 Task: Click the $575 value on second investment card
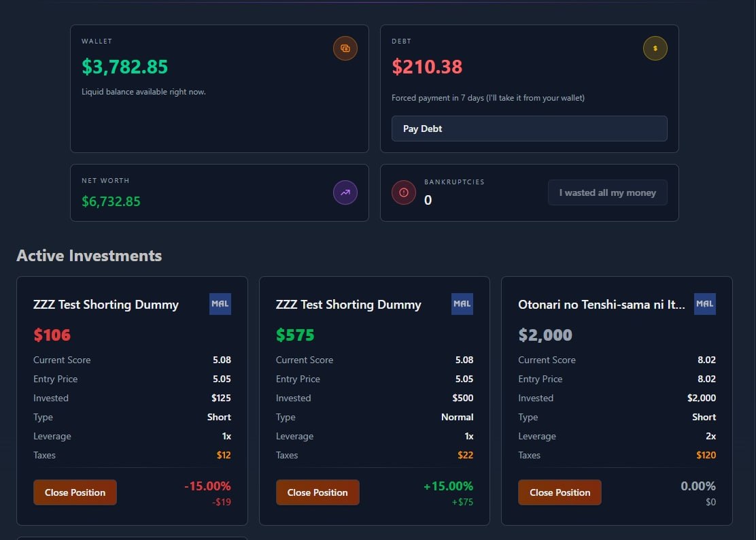(295, 335)
